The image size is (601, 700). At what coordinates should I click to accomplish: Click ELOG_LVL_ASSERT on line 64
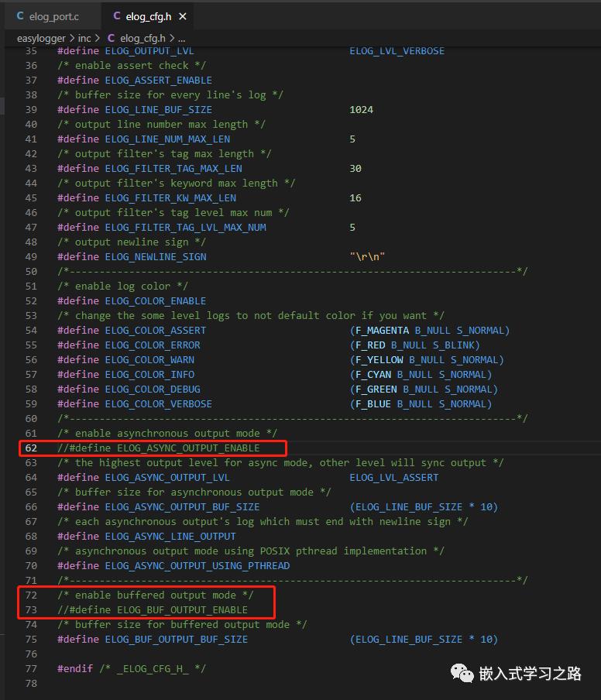click(393, 478)
